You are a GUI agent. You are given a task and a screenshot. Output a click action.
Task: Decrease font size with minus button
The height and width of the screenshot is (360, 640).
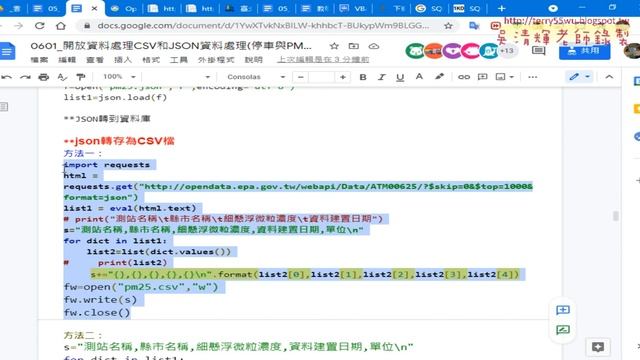tap(301, 77)
